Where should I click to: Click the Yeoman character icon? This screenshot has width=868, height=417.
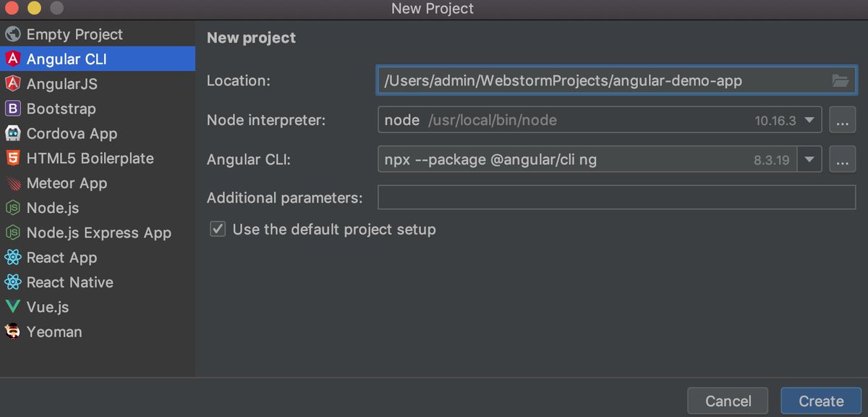point(12,332)
